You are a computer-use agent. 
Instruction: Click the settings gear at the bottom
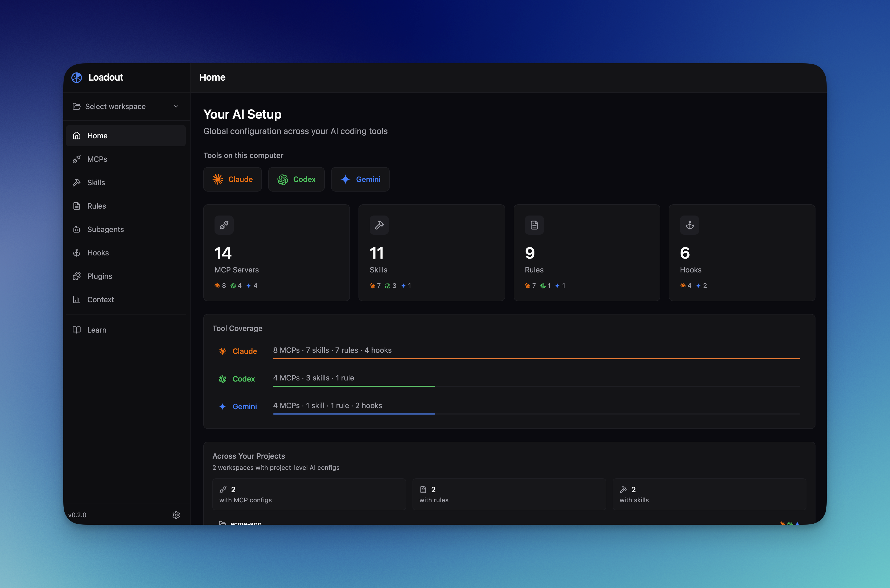(x=176, y=515)
